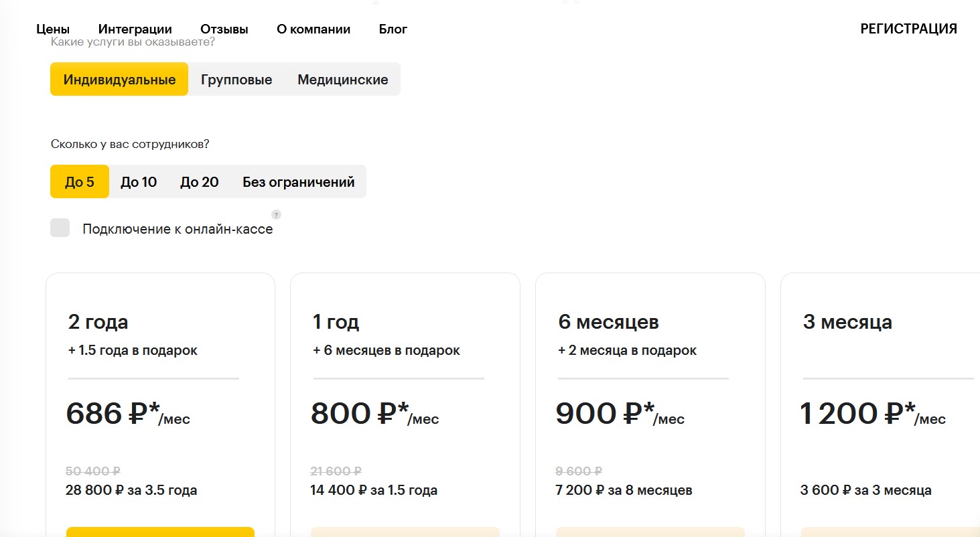Switch to Групповые services
This screenshot has width=980, height=537.
(236, 80)
